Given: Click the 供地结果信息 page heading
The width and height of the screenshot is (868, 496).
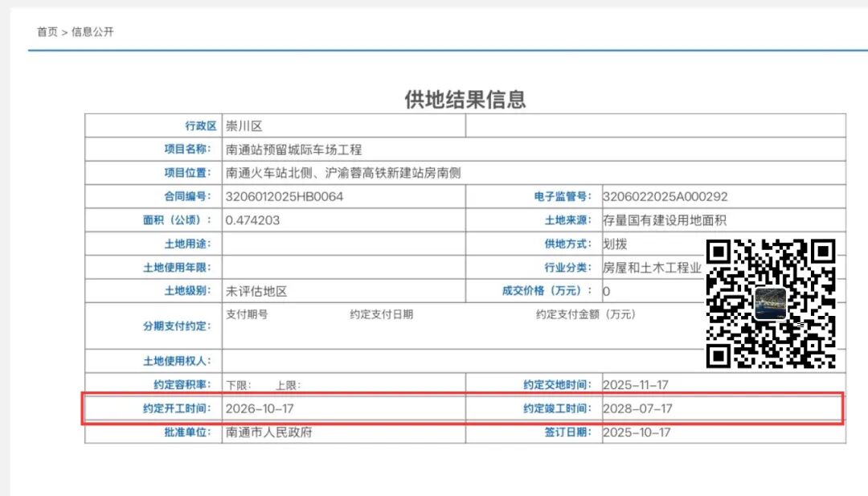Looking at the screenshot, I should (x=465, y=99).
